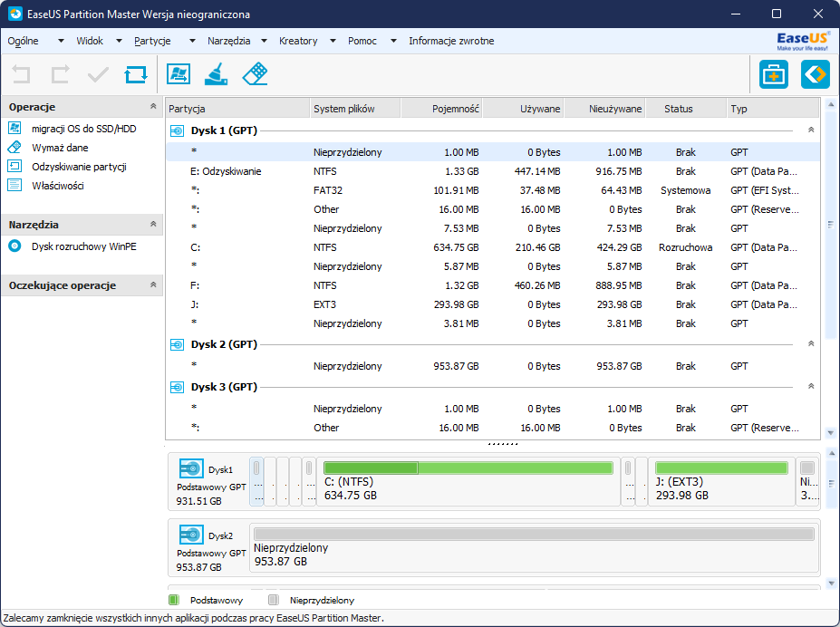Viewport: 840px width, 627px height.
Task: Sort by the Używane column header
Action: click(x=523, y=108)
